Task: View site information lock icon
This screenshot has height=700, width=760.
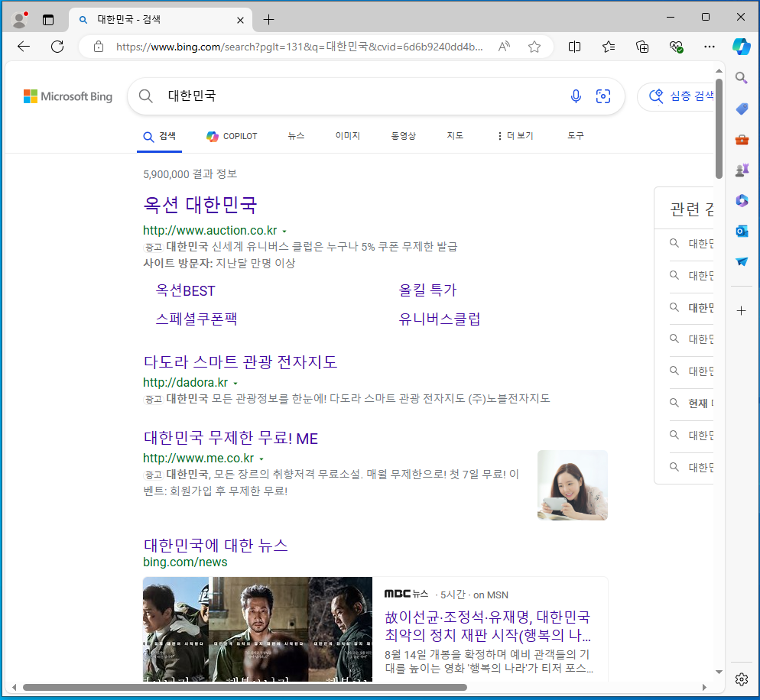Action: tap(99, 47)
